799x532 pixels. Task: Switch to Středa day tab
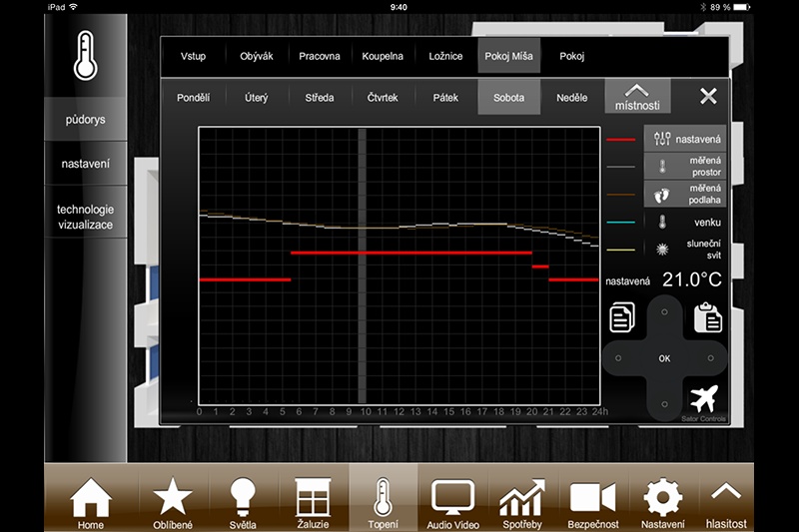click(320, 97)
